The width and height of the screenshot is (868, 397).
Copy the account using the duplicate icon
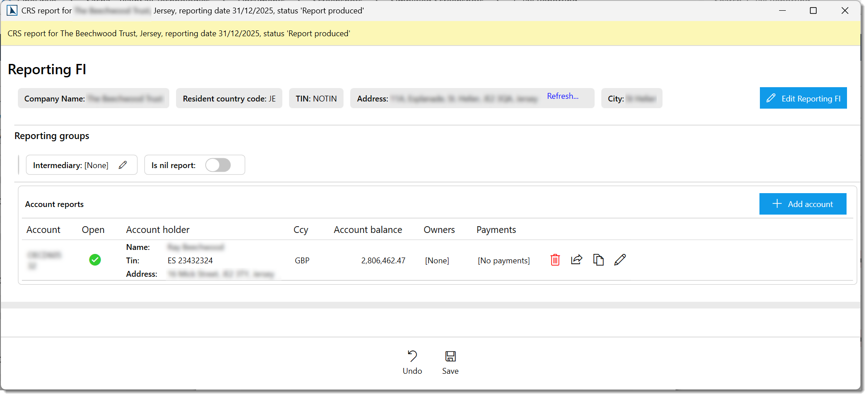[x=598, y=260]
